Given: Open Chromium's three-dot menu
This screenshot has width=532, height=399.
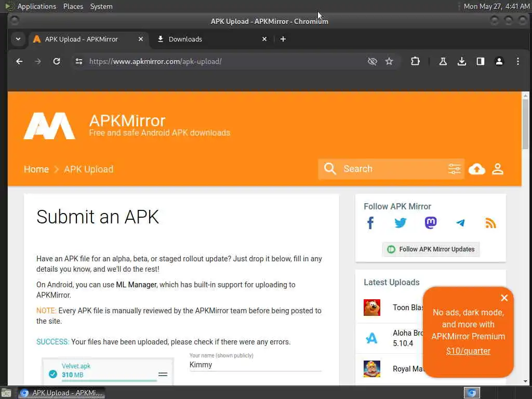Looking at the screenshot, I should (x=518, y=61).
